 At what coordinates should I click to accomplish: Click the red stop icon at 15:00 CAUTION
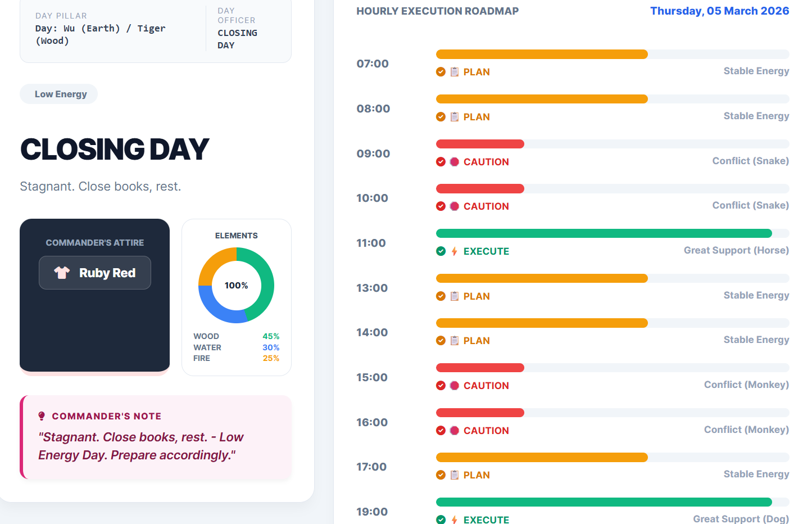pos(455,386)
